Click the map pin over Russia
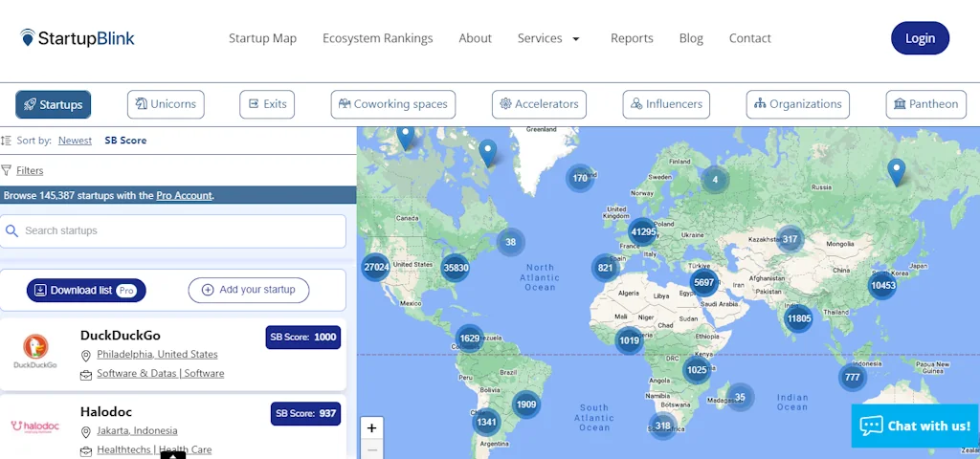This screenshot has height=459, width=980. click(896, 172)
